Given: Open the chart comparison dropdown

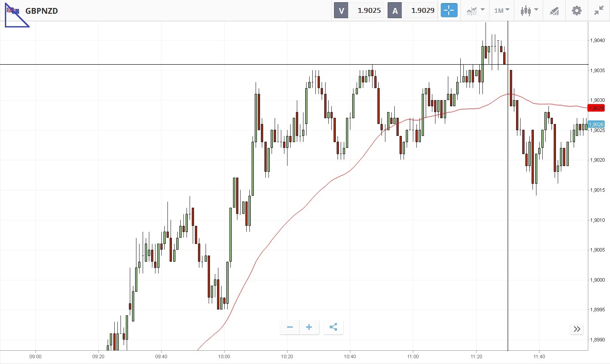Looking at the screenshot, I should click(474, 10).
